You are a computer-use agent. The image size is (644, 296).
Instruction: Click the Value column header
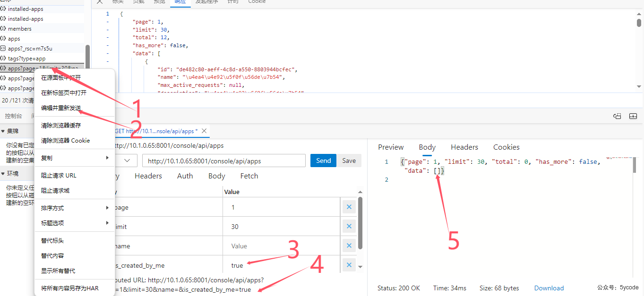click(232, 192)
